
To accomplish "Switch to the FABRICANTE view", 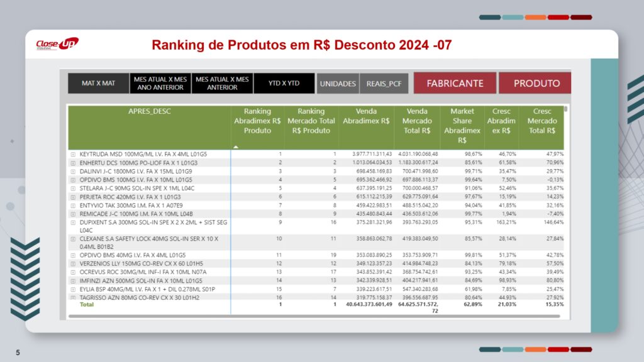I will click(452, 84).
